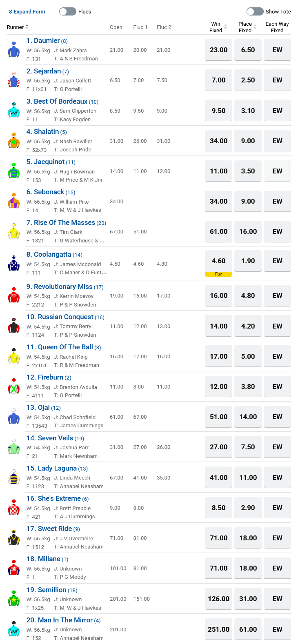Select Jacquinot place odds 3.50
Image resolution: width=298 pixels, height=644 pixels.
point(248,171)
